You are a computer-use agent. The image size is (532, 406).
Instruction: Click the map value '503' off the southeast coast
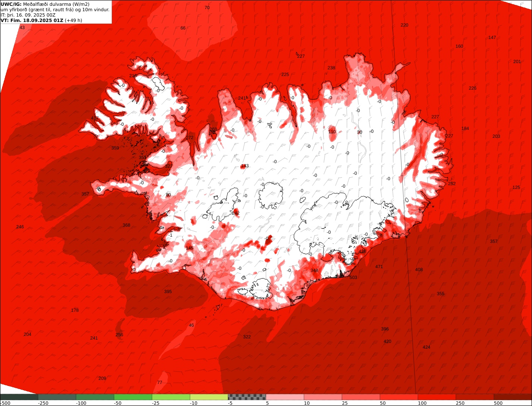click(x=353, y=277)
